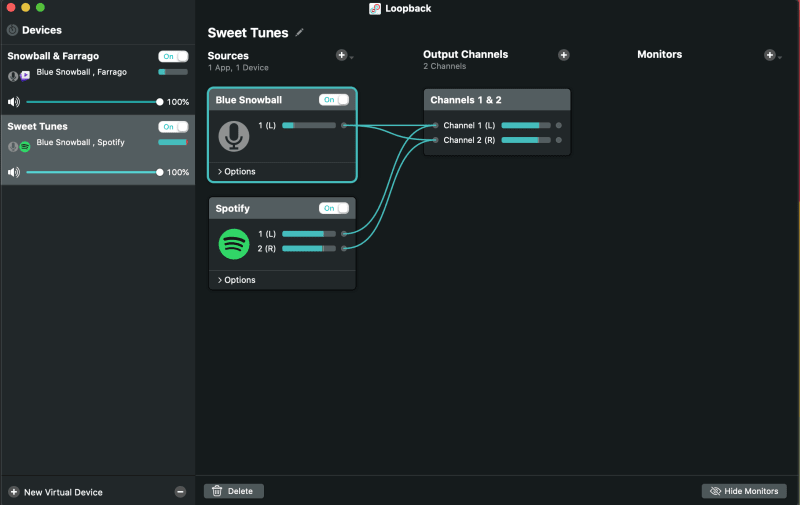The image size is (800, 505).
Task: Click the Channels 1 & 2 header
Action: coord(497,100)
